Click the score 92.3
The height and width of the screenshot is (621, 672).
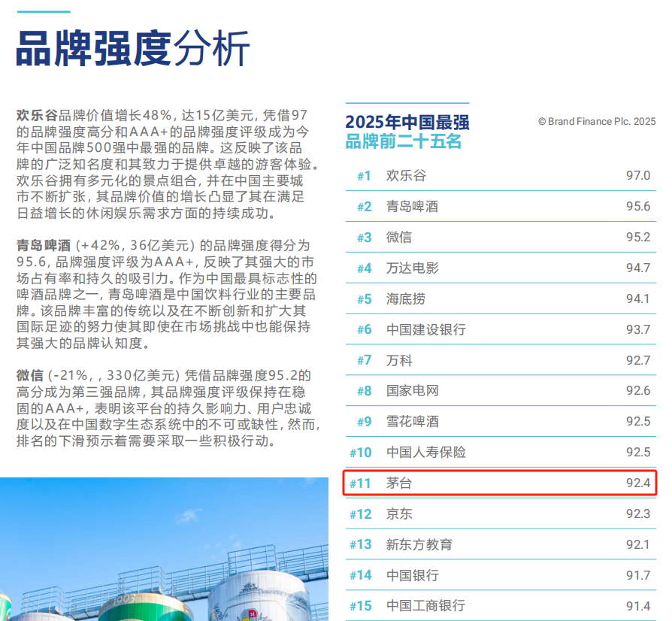point(638,513)
